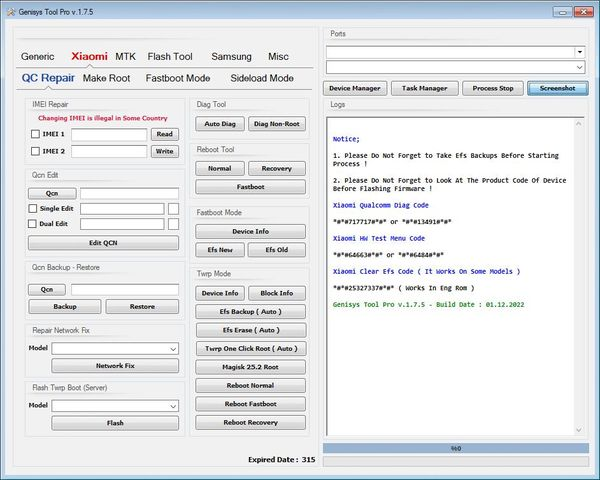Click the Flash button
Screen dimensions: 600x480
[x=115, y=423]
